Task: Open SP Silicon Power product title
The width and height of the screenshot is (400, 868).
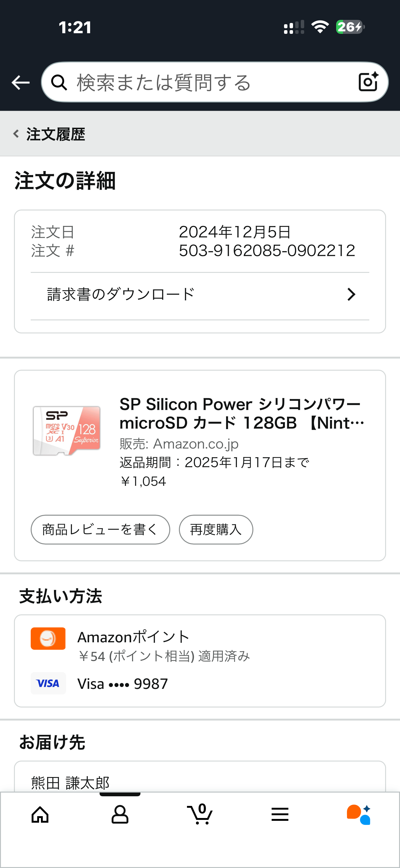Action: point(242,414)
